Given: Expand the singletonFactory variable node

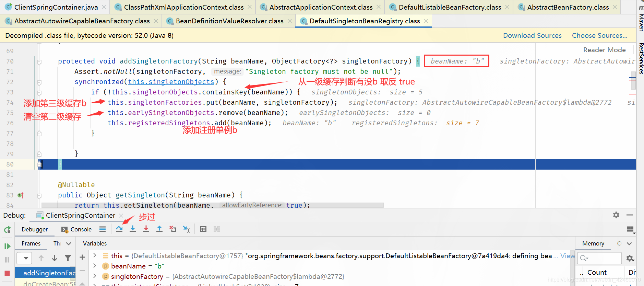Looking at the screenshot, I should point(95,276).
